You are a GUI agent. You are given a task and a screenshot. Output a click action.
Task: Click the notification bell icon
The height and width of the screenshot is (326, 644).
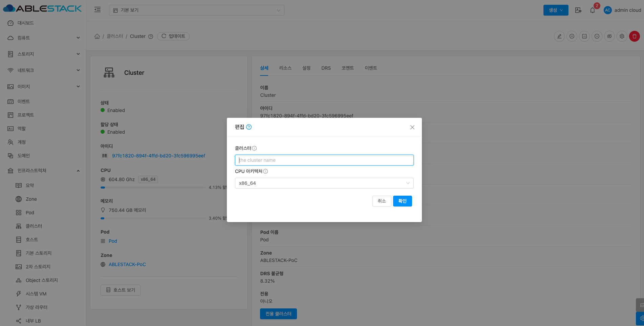click(x=592, y=10)
